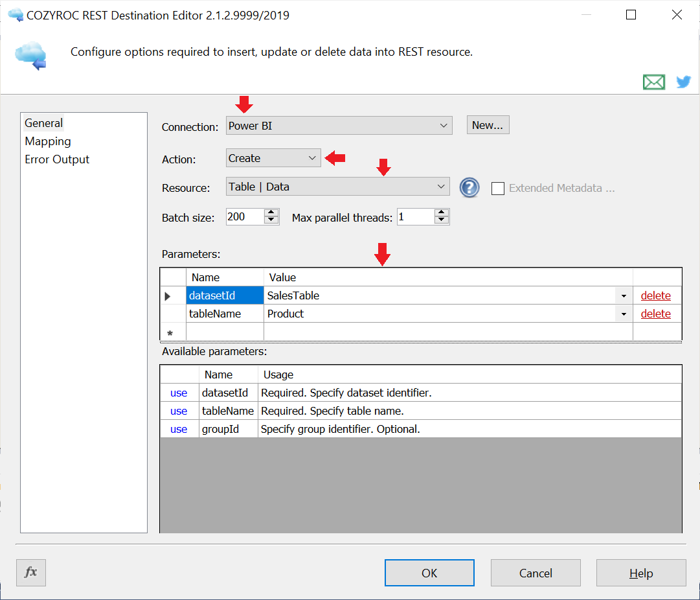This screenshot has width=700, height=600.
Task: Expand the Action dropdown showing Create
Action: [x=273, y=157]
